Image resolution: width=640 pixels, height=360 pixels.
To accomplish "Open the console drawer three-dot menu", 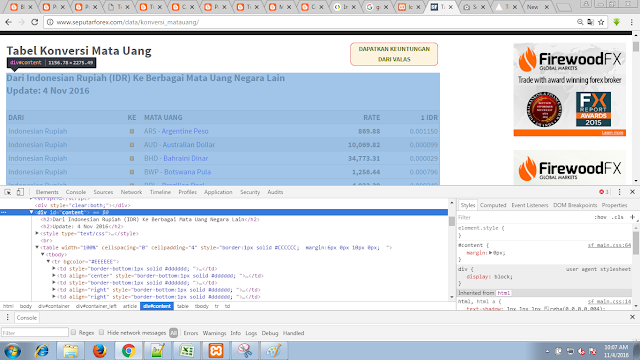I will (x=7, y=318).
